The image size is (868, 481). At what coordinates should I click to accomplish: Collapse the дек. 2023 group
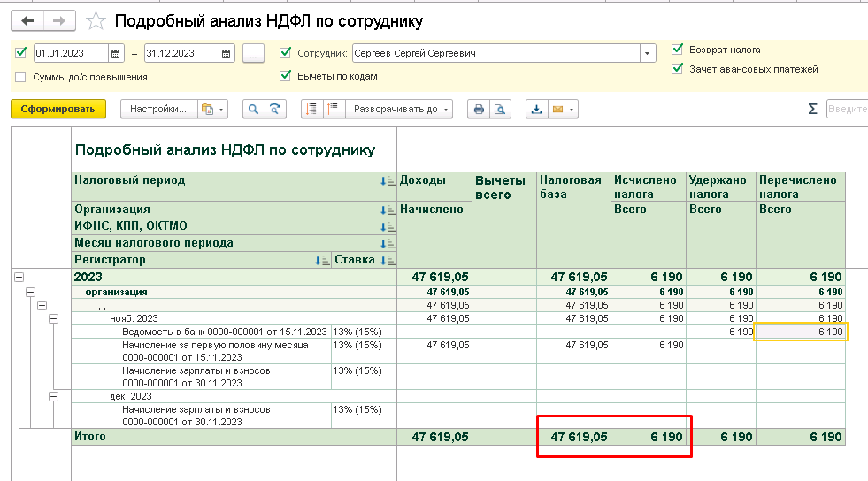click(54, 396)
